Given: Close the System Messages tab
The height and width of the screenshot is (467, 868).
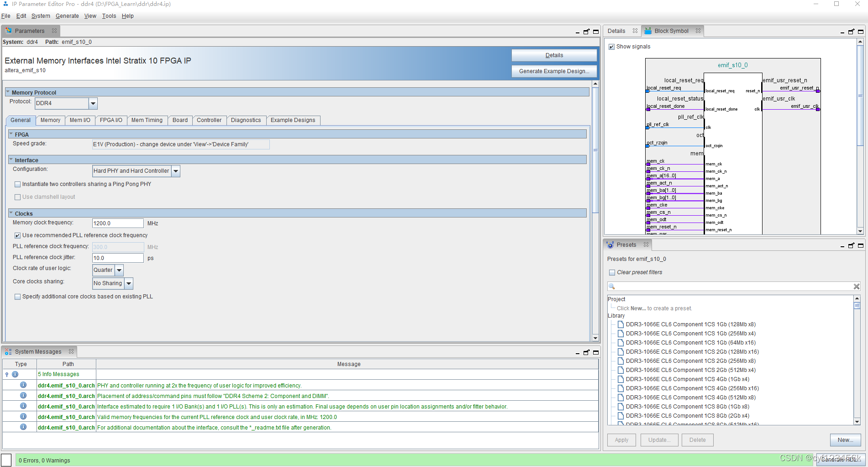Looking at the screenshot, I should click(71, 351).
